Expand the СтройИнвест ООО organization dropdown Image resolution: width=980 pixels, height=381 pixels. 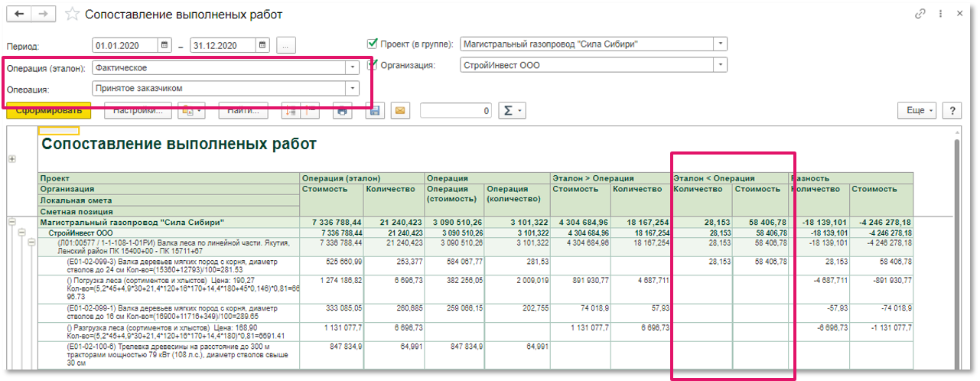[720, 65]
